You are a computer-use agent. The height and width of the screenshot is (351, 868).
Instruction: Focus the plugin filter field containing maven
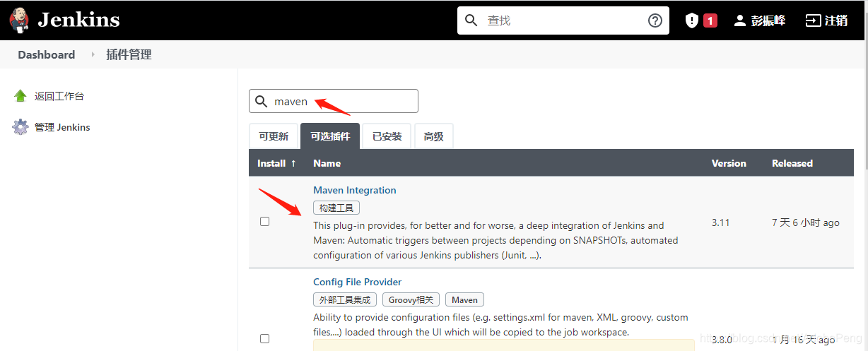click(334, 101)
